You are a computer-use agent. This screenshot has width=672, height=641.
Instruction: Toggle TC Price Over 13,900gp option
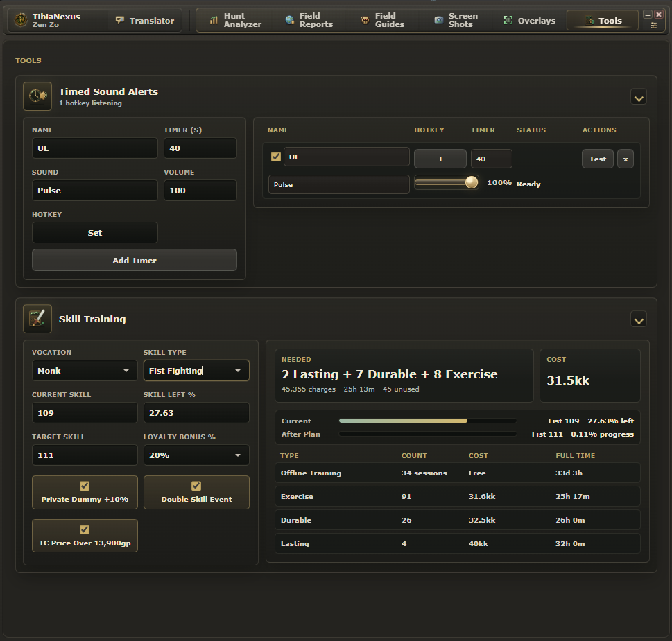click(x=85, y=536)
